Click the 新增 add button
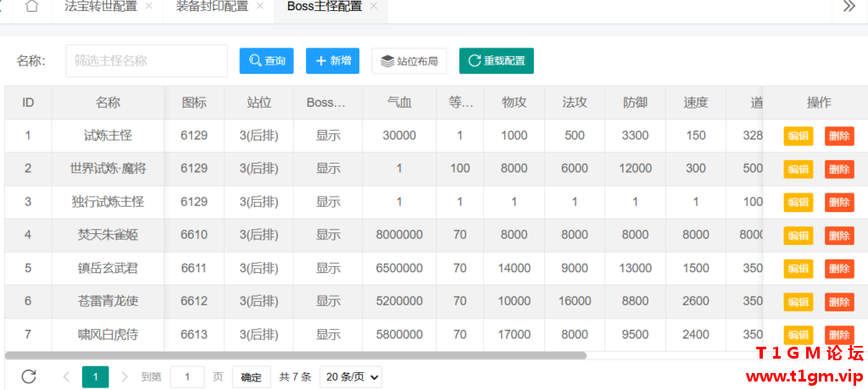 (332, 61)
